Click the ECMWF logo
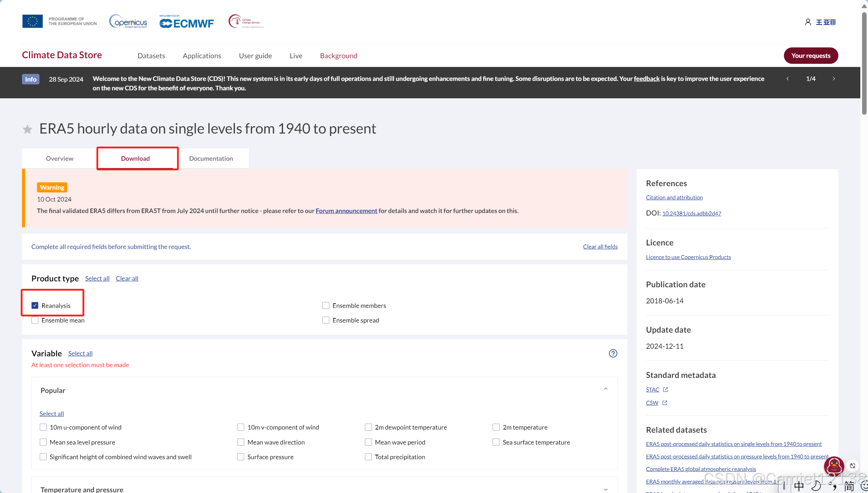This screenshot has height=493, width=868. [x=186, y=22]
